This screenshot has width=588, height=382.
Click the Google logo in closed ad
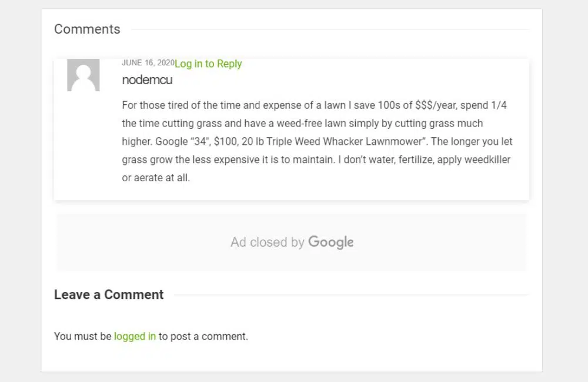point(330,242)
